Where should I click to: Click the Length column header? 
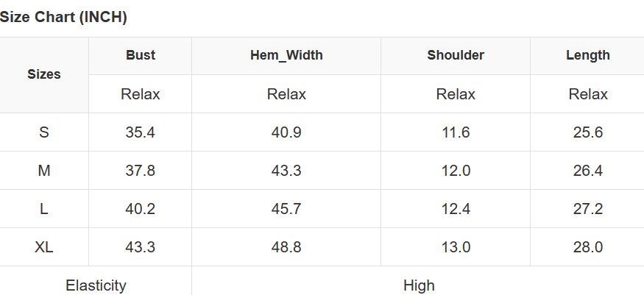(588, 55)
